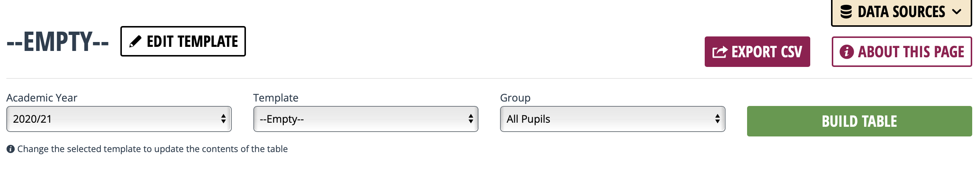The width and height of the screenshot is (980, 174).
Task: Click the Template field label
Action: coord(276,98)
